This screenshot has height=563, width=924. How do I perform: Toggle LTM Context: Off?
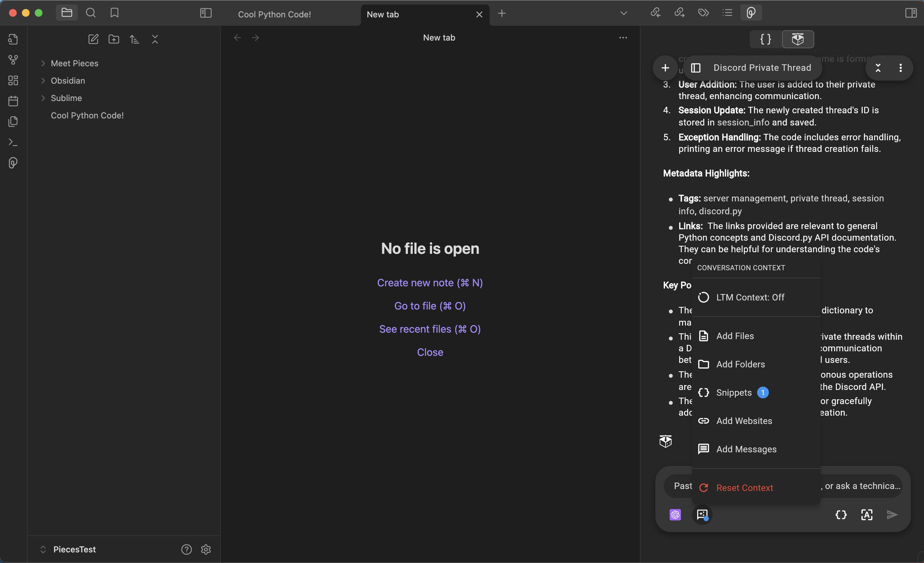click(x=756, y=298)
